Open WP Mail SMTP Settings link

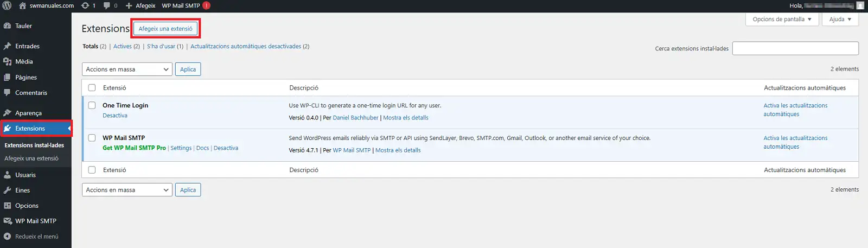click(x=181, y=148)
